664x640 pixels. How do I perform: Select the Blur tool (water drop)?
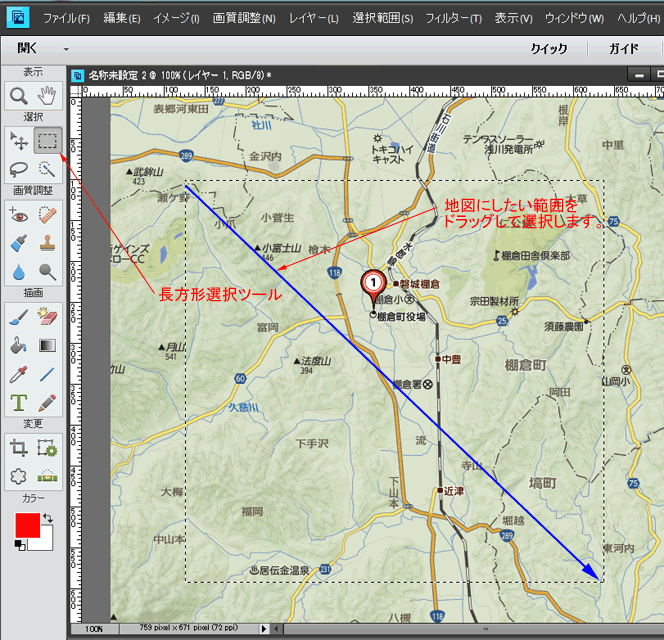(19, 272)
